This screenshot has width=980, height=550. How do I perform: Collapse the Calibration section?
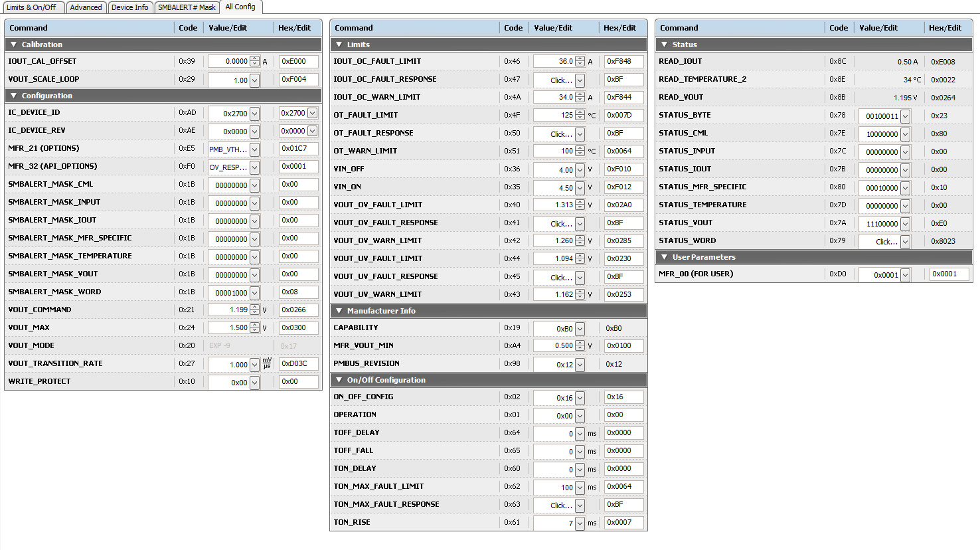pyautogui.click(x=14, y=45)
